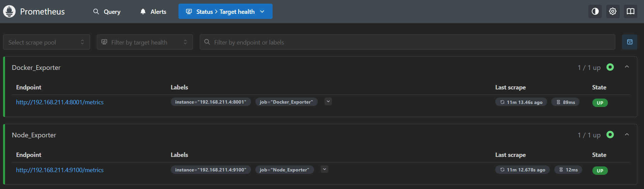Open the Query page

coord(107,11)
